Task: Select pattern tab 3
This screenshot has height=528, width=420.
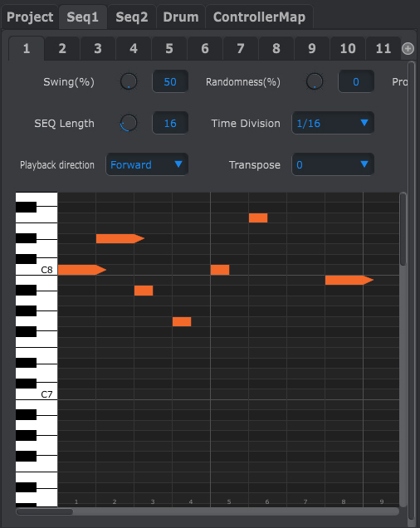Action: point(98,48)
